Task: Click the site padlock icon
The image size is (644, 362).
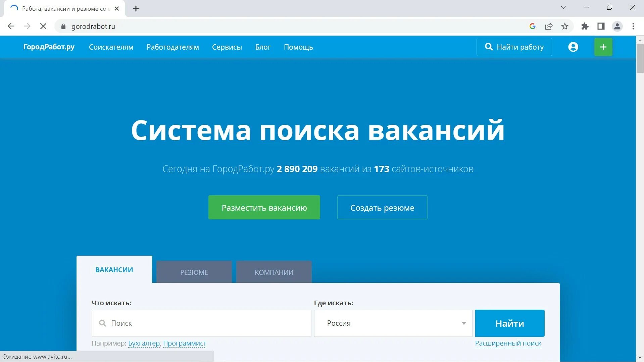Action: pyautogui.click(x=63, y=26)
